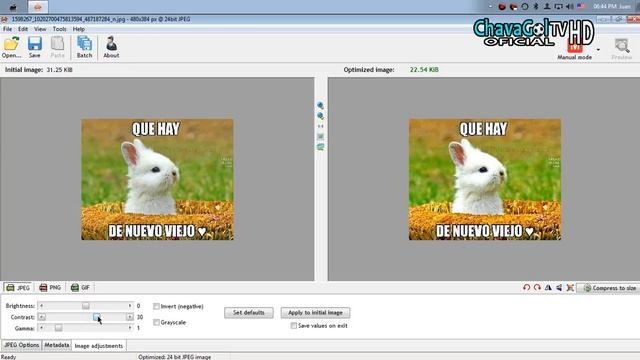
Task: Click the optimized size 22.54 KiB value
Action: (x=424, y=70)
